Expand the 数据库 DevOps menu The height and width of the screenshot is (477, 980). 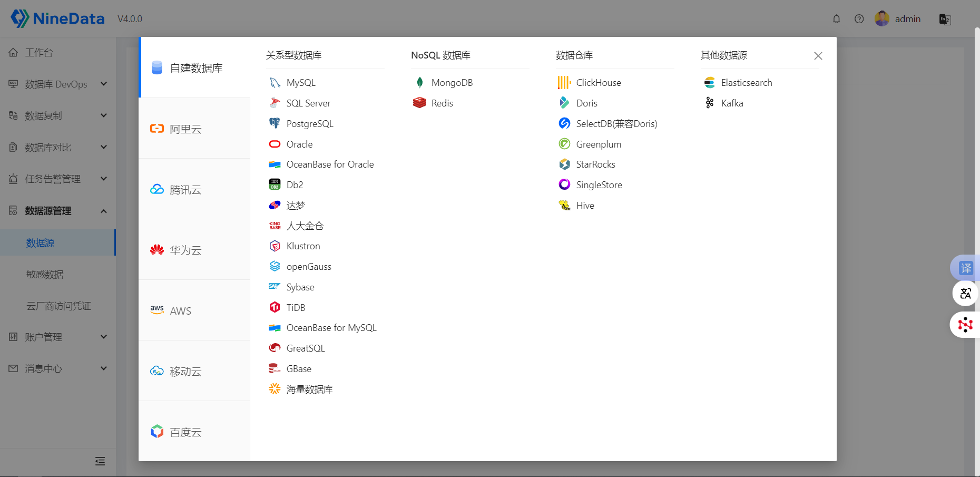(58, 84)
